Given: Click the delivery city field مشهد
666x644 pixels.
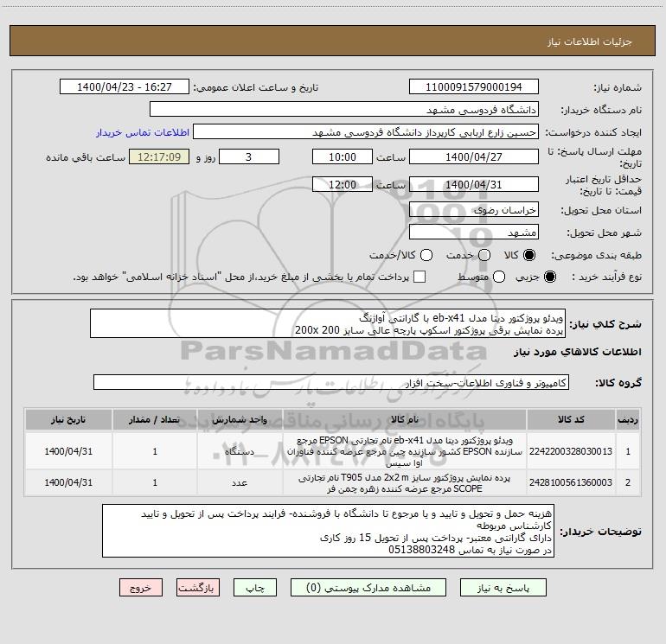Looking at the screenshot, I should (x=474, y=232).
